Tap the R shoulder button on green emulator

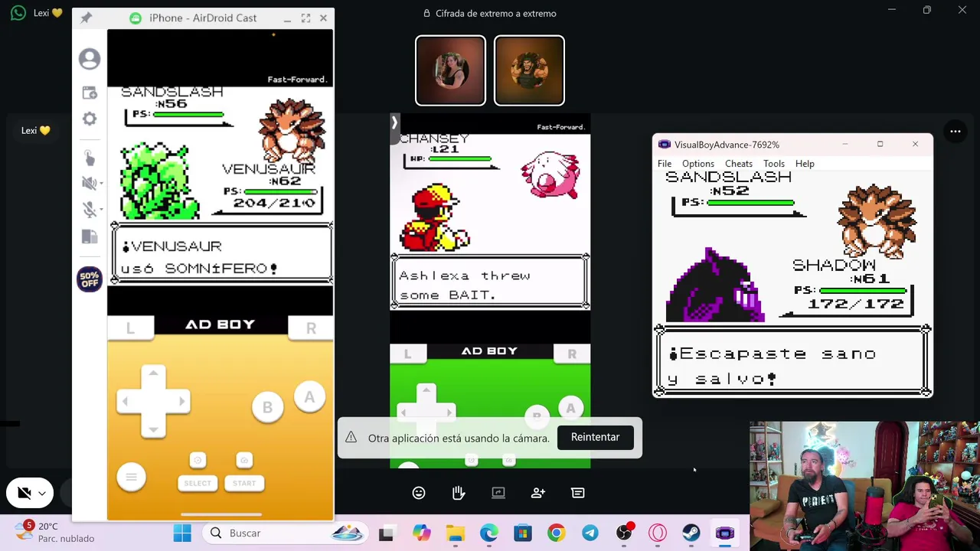click(572, 354)
